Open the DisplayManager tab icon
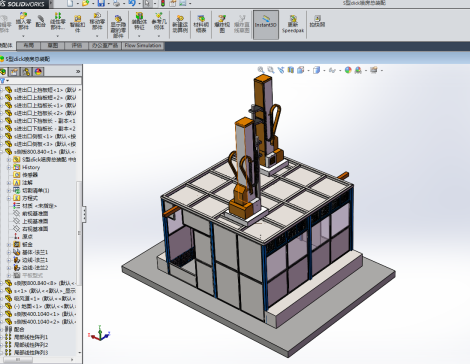 pyautogui.click(x=38, y=72)
